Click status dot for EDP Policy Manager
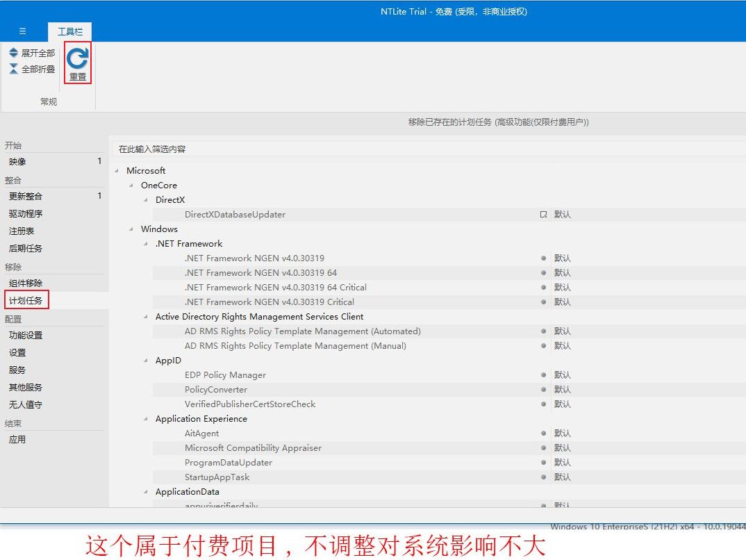 pyautogui.click(x=543, y=375)
